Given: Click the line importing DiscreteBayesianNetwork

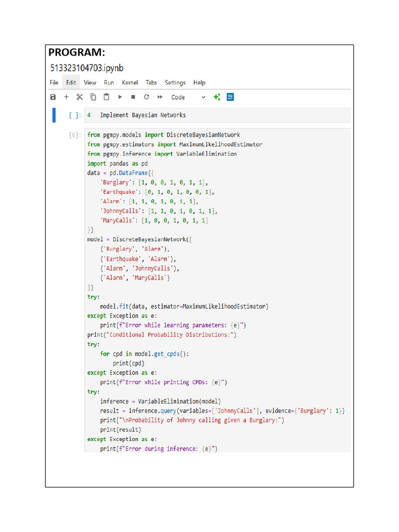Looking at the screenshot, I should (164, 135).
